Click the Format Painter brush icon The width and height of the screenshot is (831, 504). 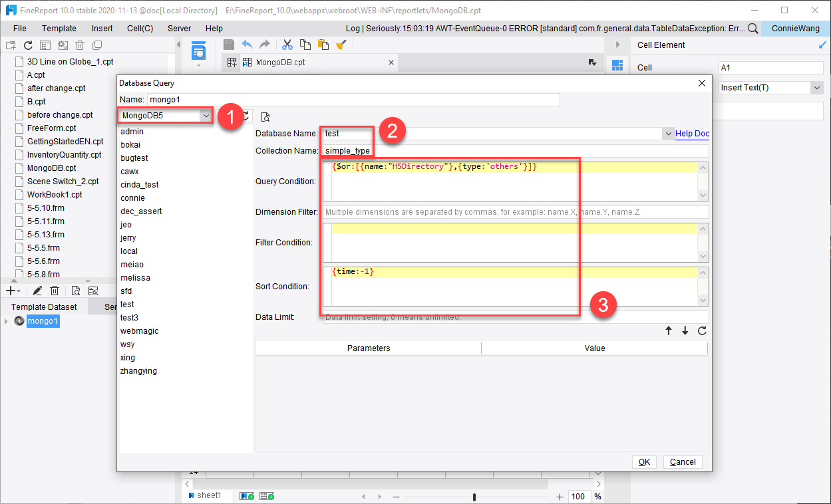(x=341, y=45)
